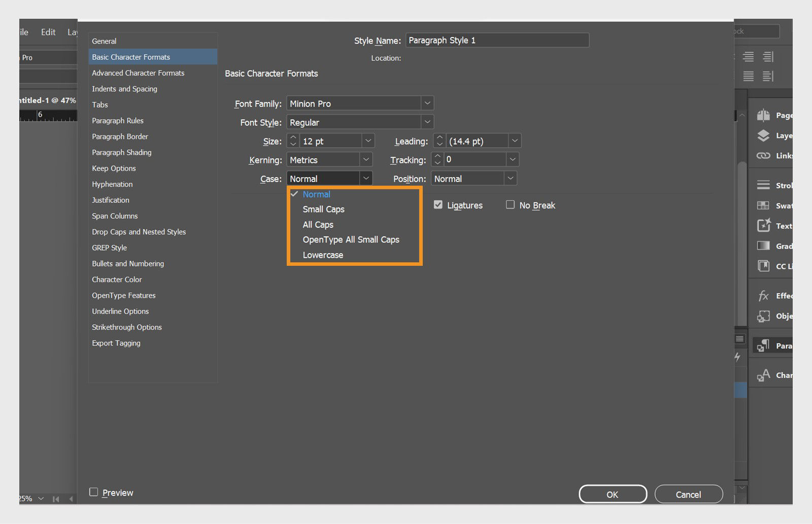Click the Style Name input field
Screen dimensions: 812x524
(496, 40)
